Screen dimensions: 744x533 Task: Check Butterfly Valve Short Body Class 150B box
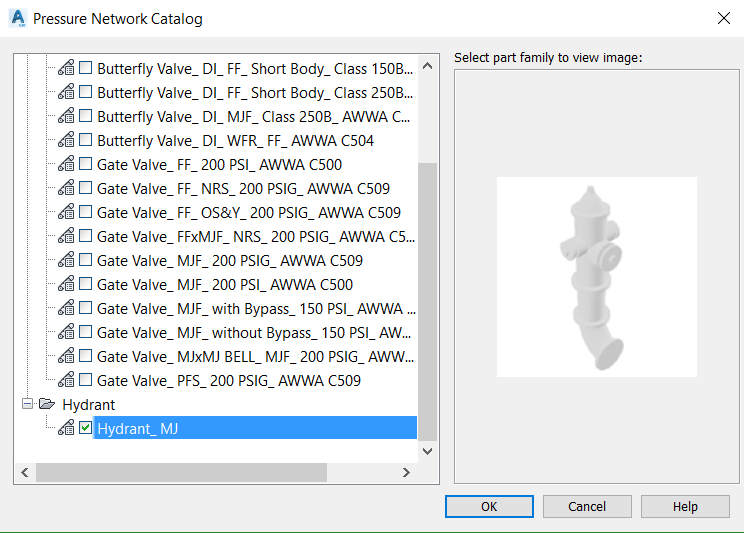coord(85,67)
